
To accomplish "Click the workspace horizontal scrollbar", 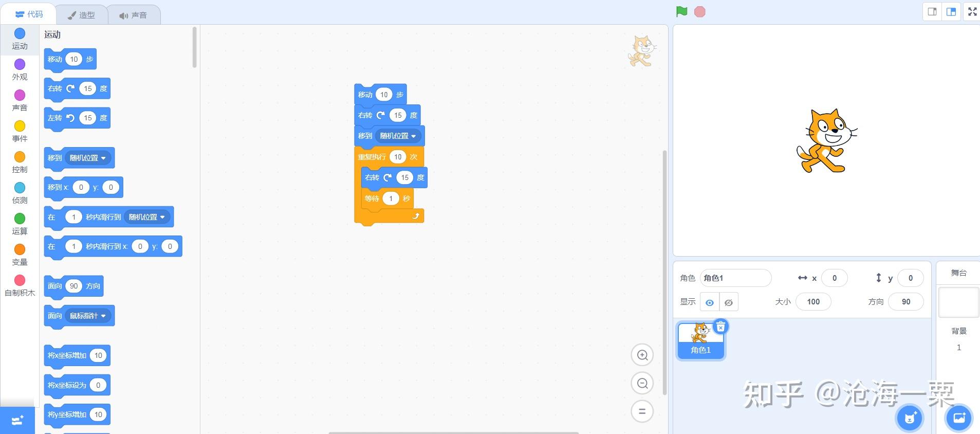I will pos(453,432).
